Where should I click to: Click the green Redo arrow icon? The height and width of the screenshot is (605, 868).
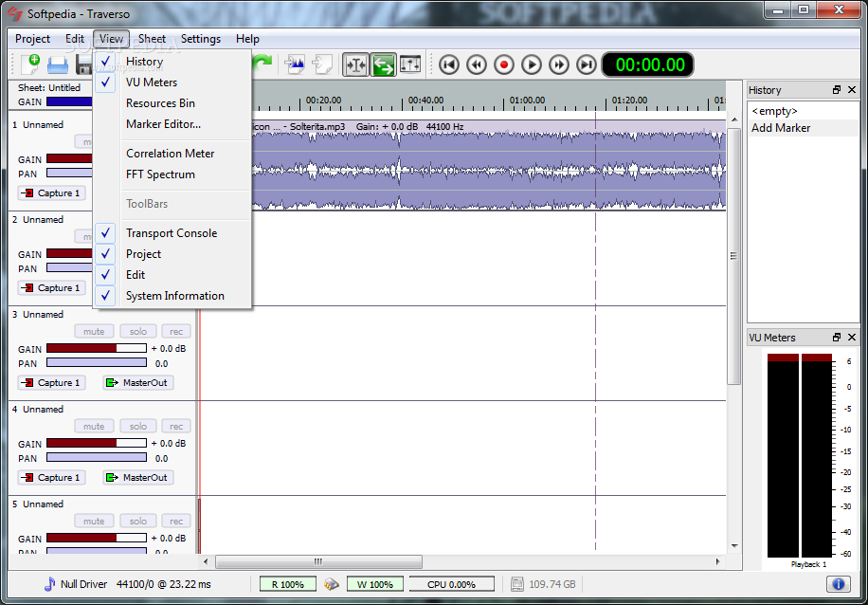(x=262, y=64)
